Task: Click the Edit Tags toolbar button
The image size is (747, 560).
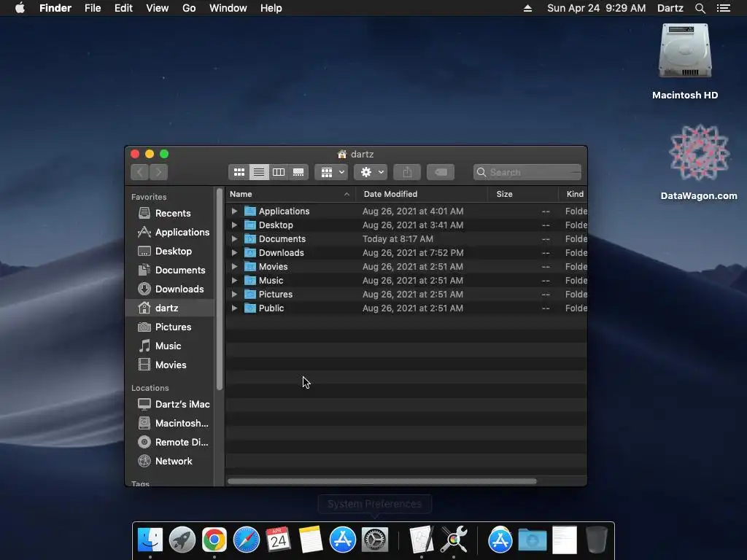Action: (x=441, y=172)
